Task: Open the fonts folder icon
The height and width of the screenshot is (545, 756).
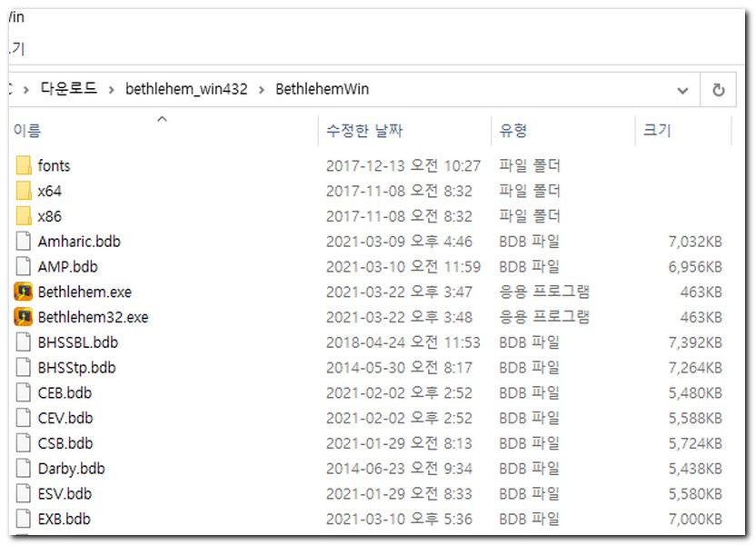Action: pos(24,165)
